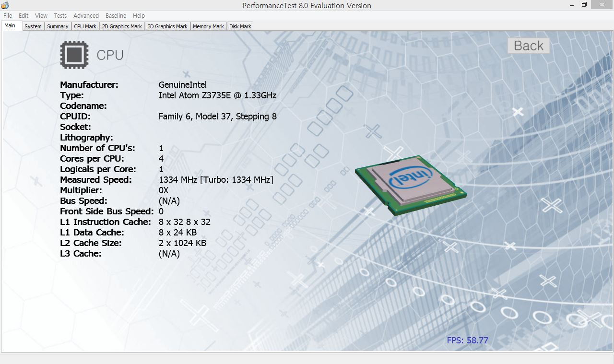Switch to the 3D Graphics Mark tab

click(167, 26)
